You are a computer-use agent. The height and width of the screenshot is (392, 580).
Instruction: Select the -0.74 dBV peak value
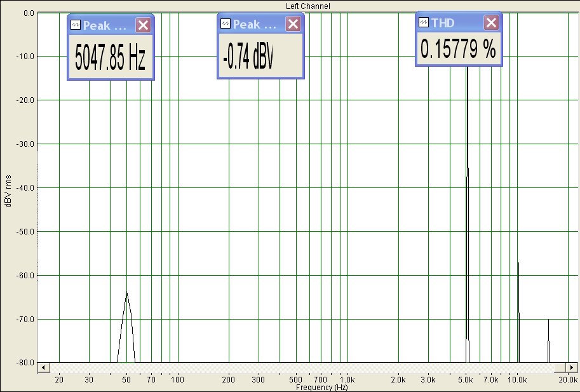pos(248,57)
